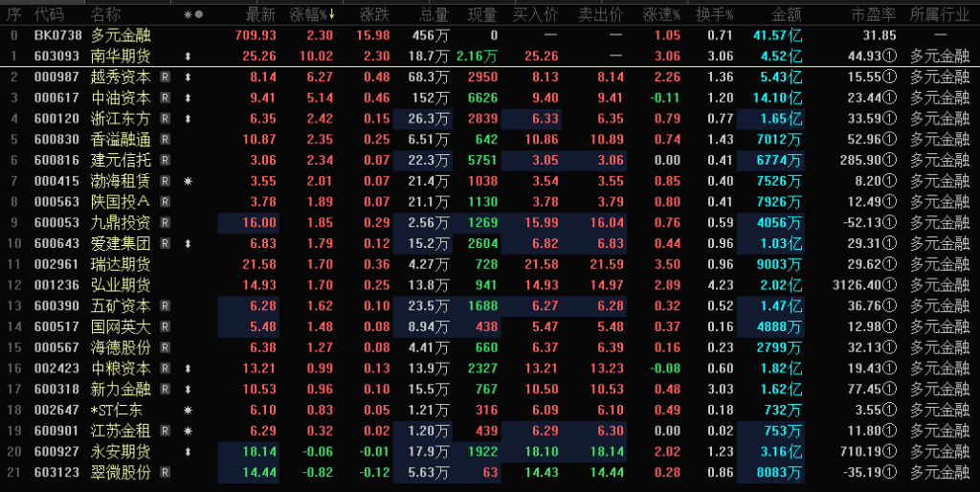
Task: Select stock code 000987
Action: coord(56,77)
